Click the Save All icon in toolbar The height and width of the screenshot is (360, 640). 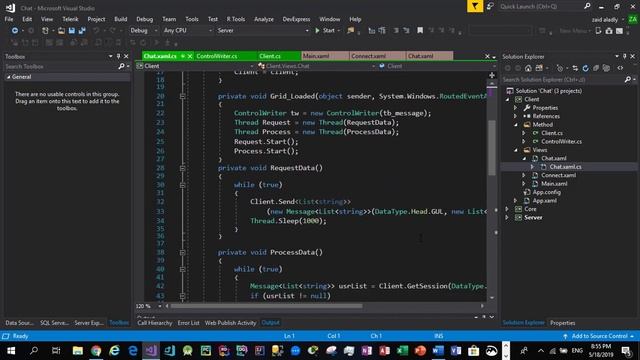[82, 31]
